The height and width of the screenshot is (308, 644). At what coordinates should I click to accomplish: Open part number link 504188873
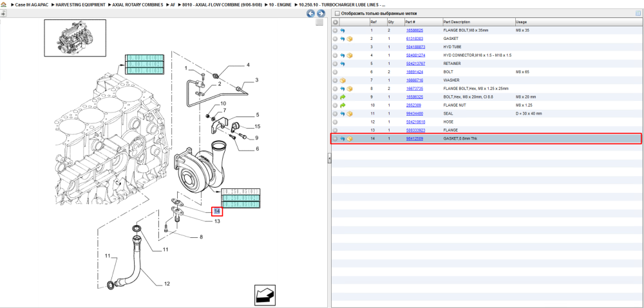(415, 47)
